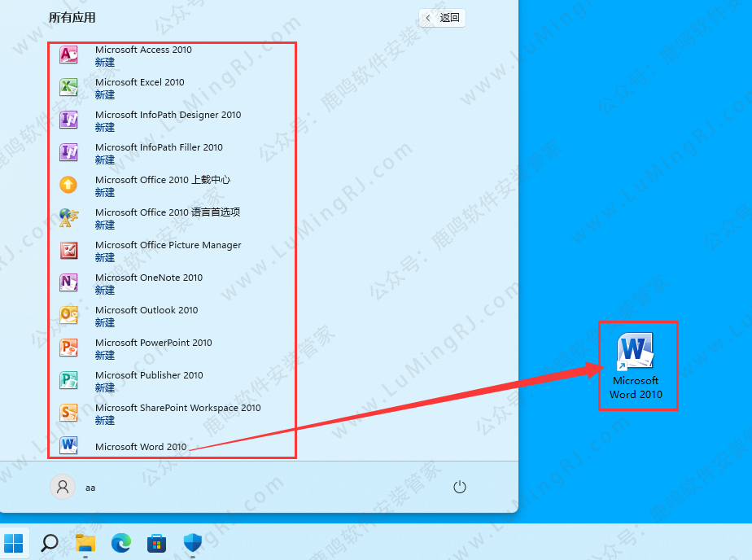Open the aa user account menu
The height and width of the screenshot is (560, 752).
pos(73,487)
